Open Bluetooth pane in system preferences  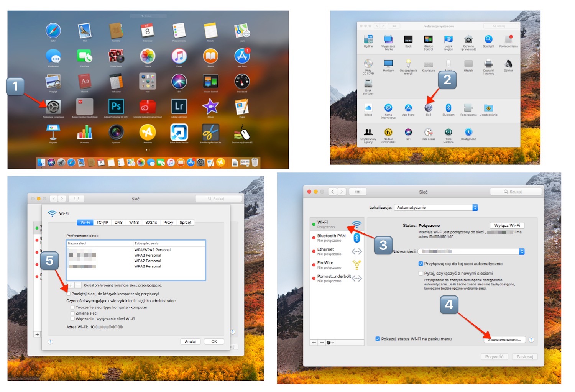click(448, 108)
